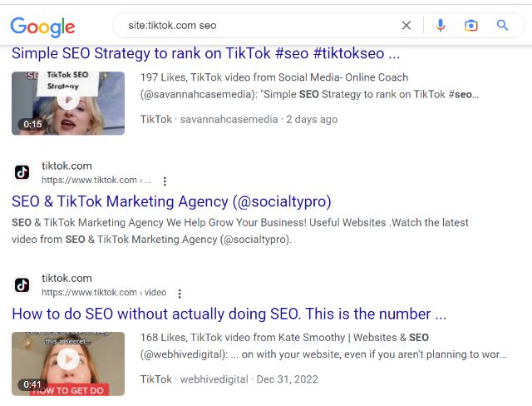Viewport: 532px width, 406px height.
Task: Open Google Lens image search
Action: [x=471, y=25]
